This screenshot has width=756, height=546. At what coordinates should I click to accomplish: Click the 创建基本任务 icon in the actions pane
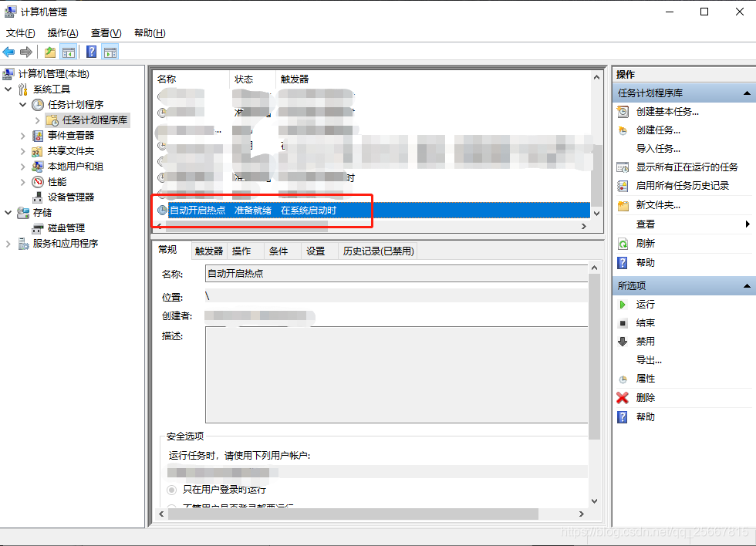623,112
